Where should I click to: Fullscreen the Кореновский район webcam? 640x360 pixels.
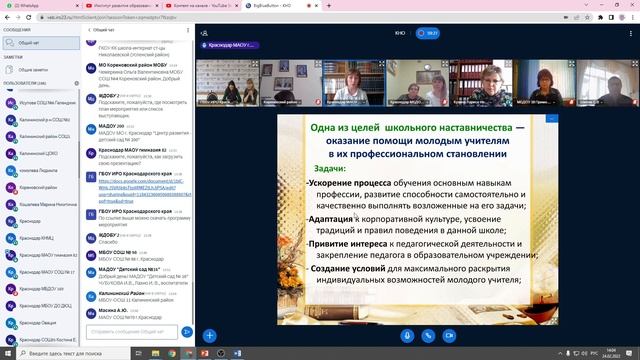point(318,64)
